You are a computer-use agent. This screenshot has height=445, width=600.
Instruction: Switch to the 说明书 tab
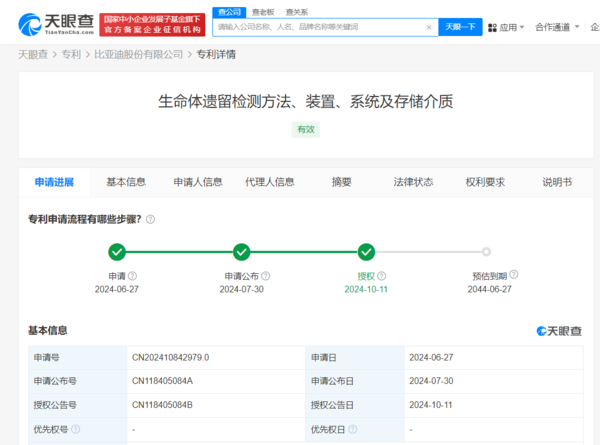click(x=557, y=182)
